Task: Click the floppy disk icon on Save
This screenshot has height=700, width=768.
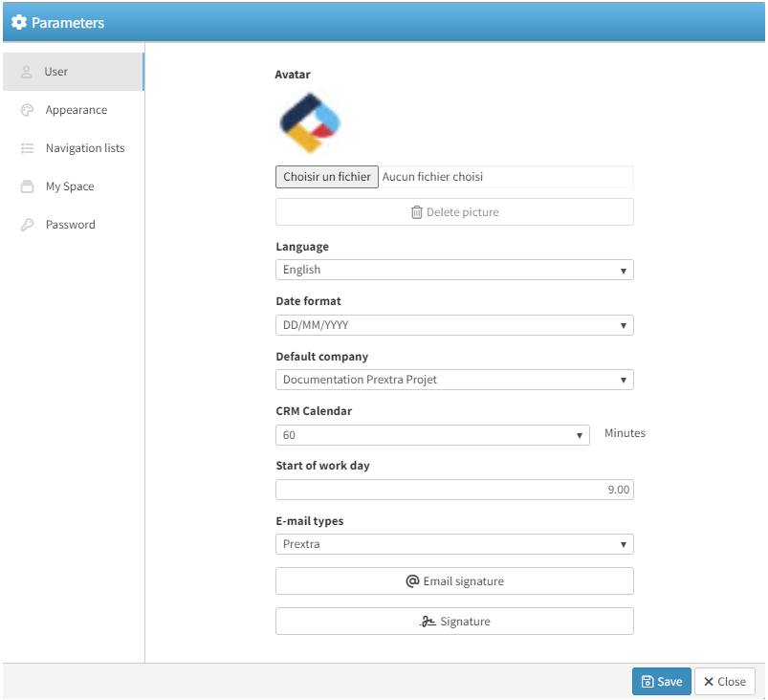Action: (x=647, y=682)
